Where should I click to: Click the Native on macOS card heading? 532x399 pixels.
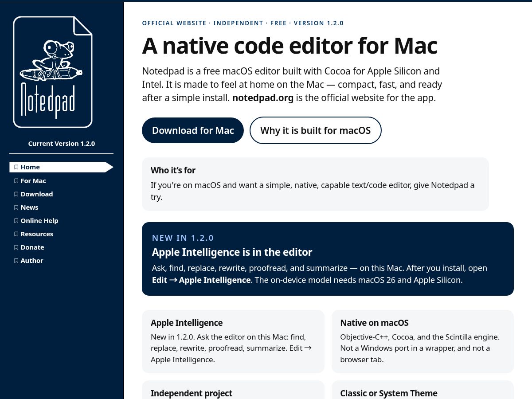click(375, 323)
